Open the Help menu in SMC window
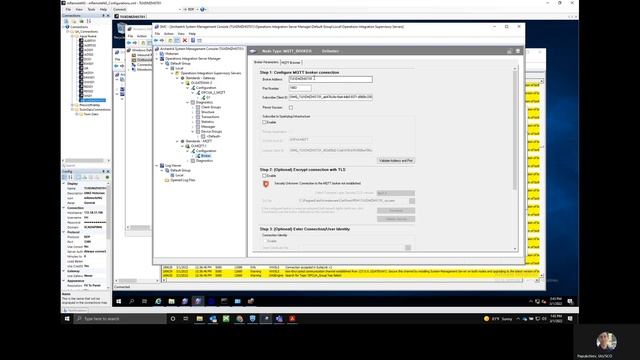 (192, 33)
